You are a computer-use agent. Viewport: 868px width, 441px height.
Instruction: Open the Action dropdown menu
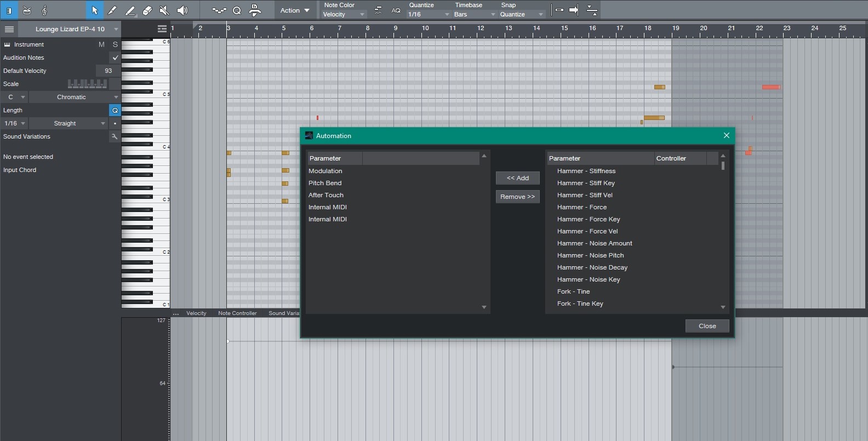click(x=295, y=10)
